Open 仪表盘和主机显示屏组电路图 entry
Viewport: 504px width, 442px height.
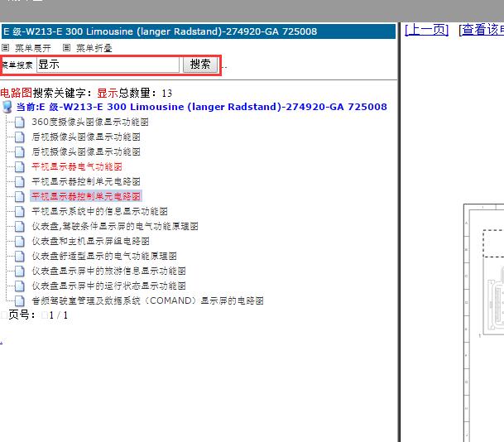[91, 241]
